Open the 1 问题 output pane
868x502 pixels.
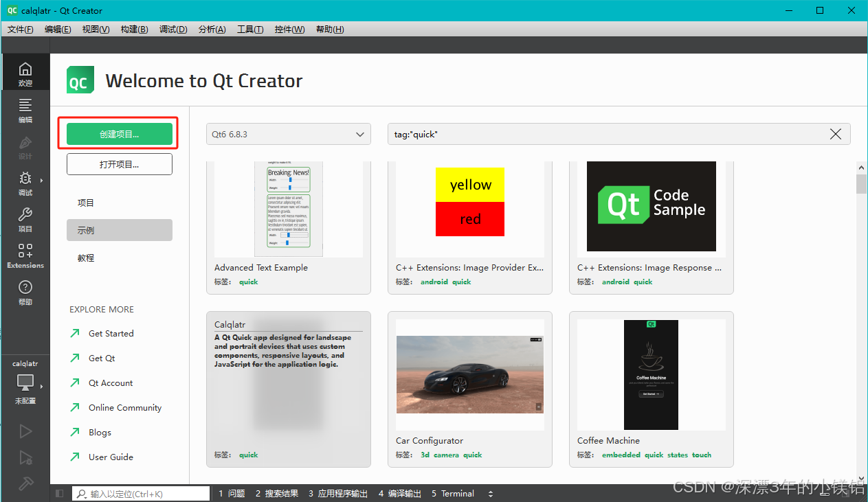232,494
